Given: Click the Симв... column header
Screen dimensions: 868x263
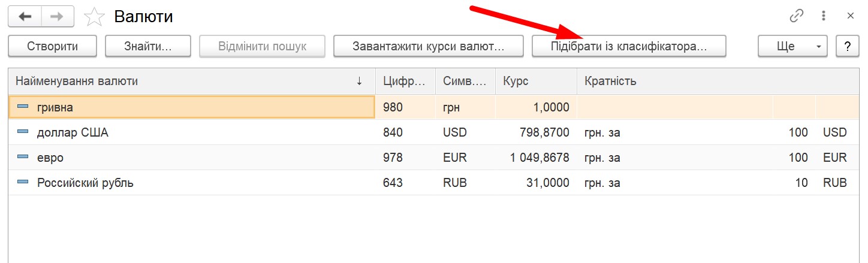Looking at the screenshot, I should 465,81.
